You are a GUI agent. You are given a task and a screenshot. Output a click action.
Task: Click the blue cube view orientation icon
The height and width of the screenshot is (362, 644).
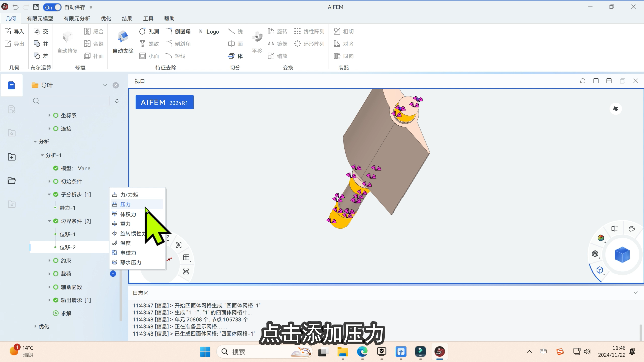pos(622,255)
